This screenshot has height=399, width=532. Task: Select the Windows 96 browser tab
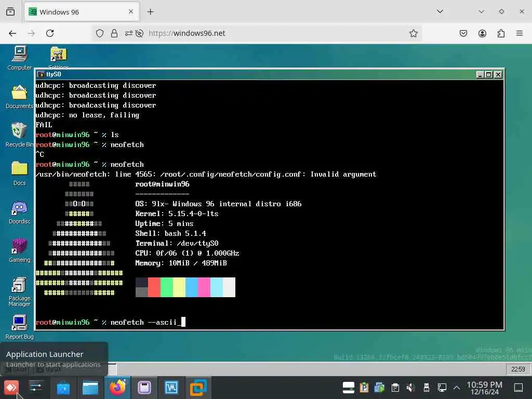(82, 12)
